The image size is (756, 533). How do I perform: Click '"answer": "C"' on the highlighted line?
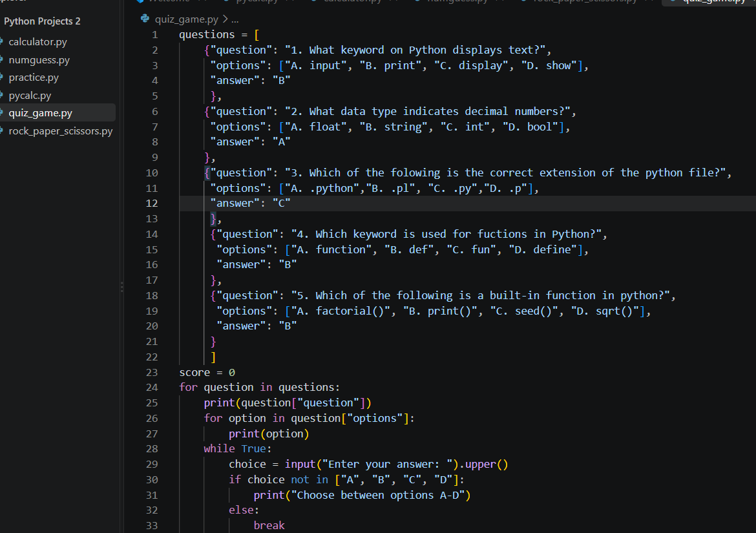[250, 204]
